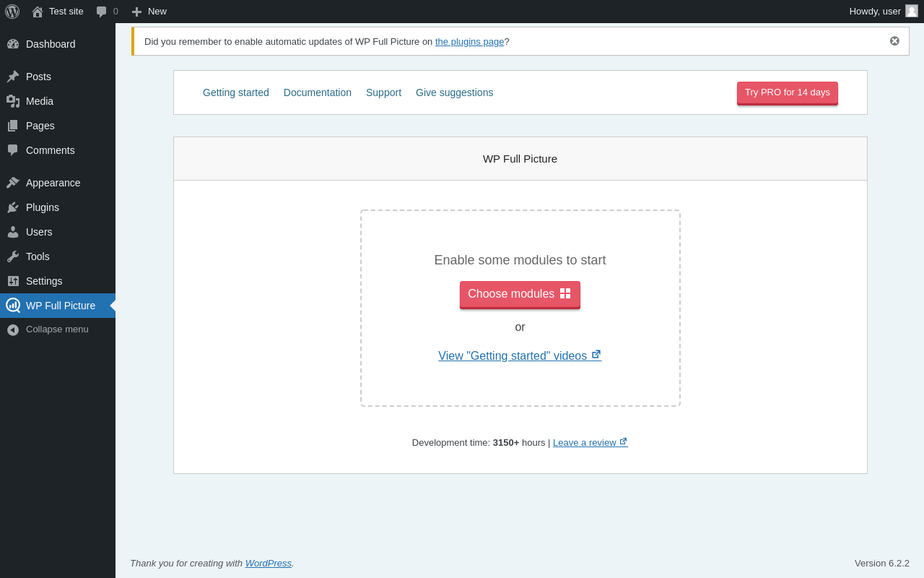Click the Choose modules button

pos(520,295)
